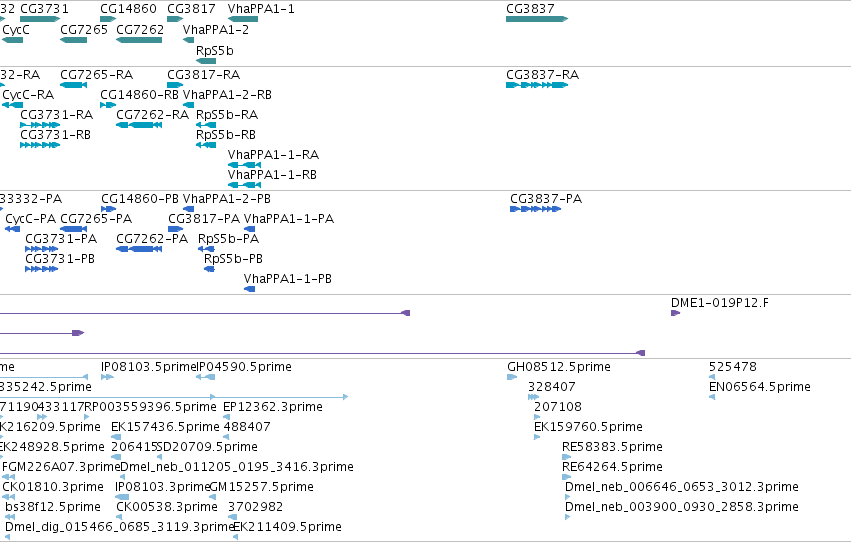
Task: Click the CG3731-PA protein feature
Action: pos(41,250)
